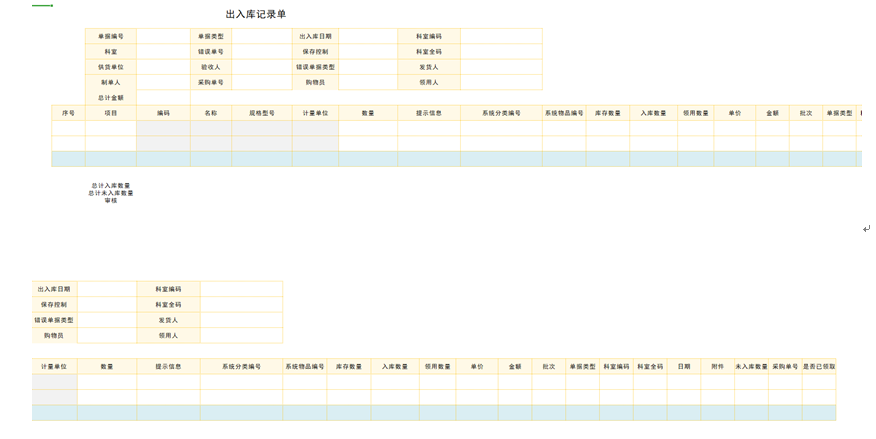
Task: Click the 总计金额 value field
Action: tap(163, 98)
